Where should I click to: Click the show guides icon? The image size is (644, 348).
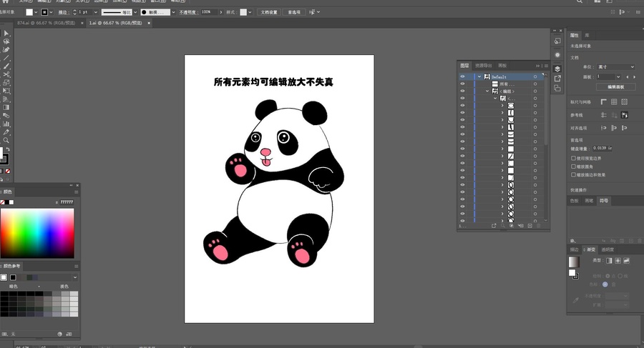[x=604, y=115]
